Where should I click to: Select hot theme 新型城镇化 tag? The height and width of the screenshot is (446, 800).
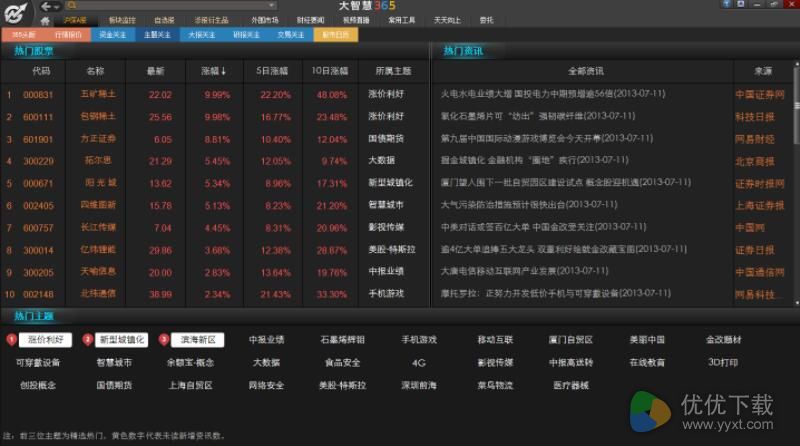click(x=121, y=340)
